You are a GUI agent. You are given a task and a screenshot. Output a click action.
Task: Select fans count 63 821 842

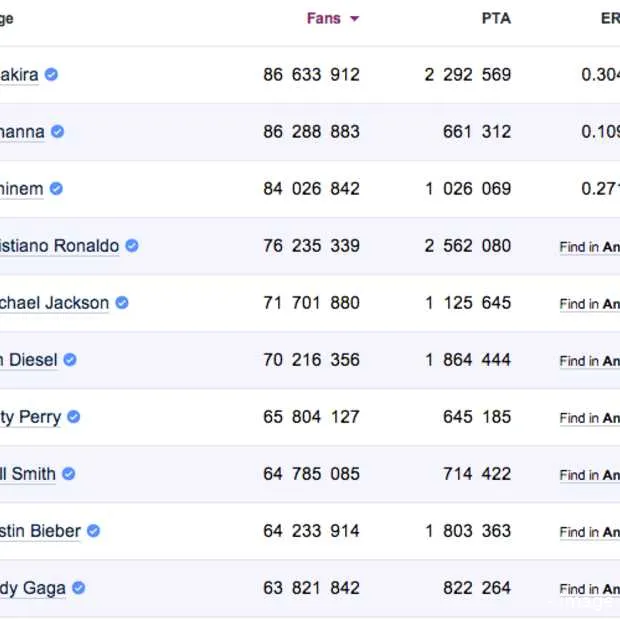point(312,588)
